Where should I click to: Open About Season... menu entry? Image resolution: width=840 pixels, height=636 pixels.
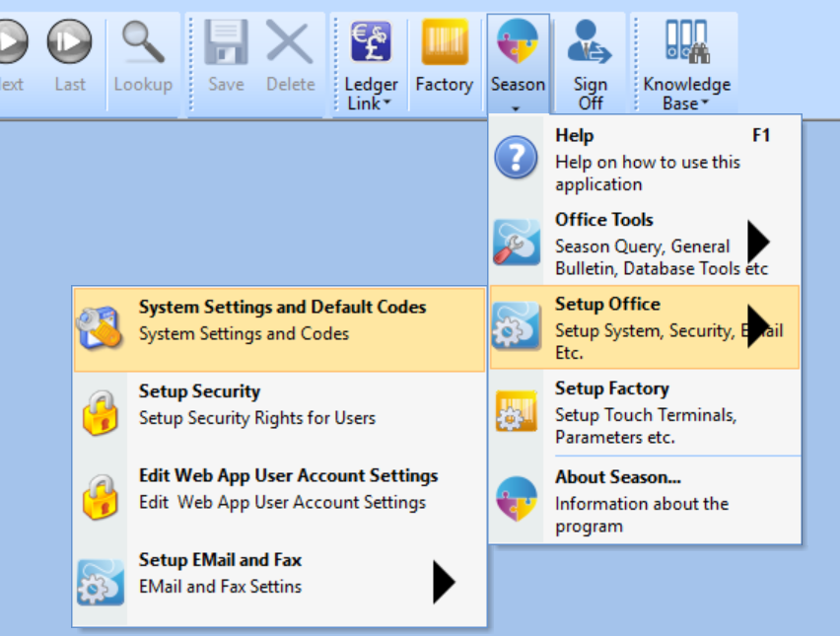[x=645, y=501]
